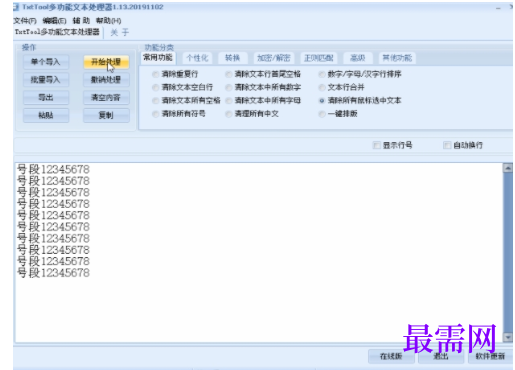Select 清除重复行 radio option
This screenshot has width=515, height=370.
click(x=175, y=74)
